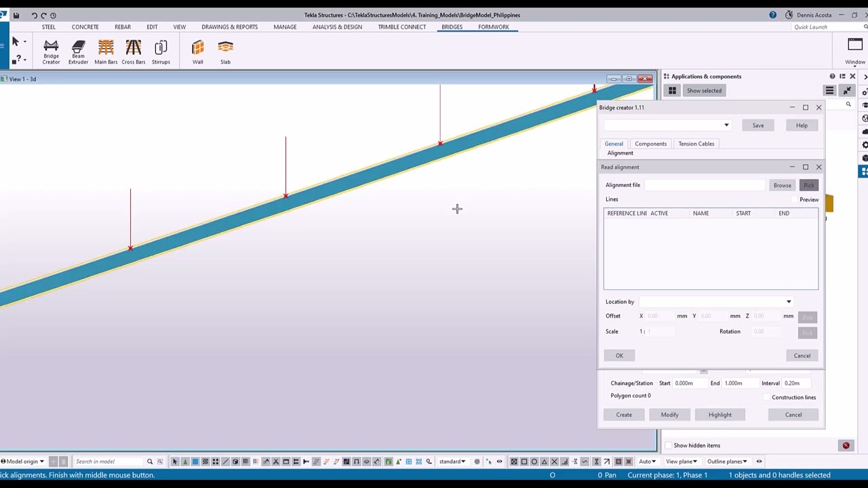Open the STEEL ribbon tab
This screenshot has width=868, height=488.
(49, 27)
